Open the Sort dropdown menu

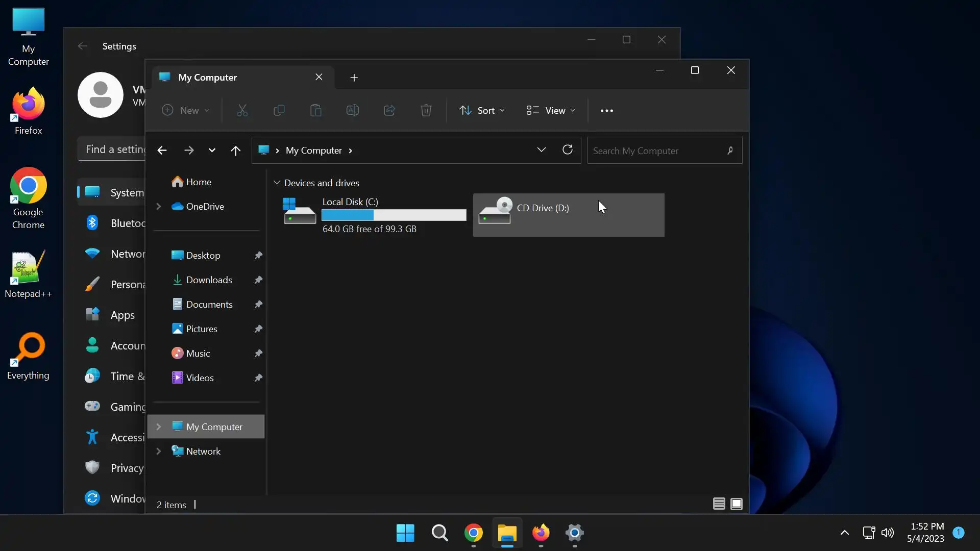(x=482, y=111)
